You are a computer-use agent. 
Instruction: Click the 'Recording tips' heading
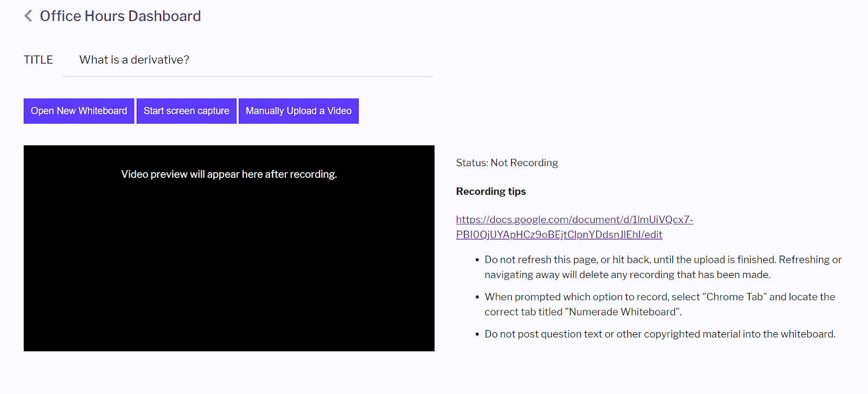point(491,191)
